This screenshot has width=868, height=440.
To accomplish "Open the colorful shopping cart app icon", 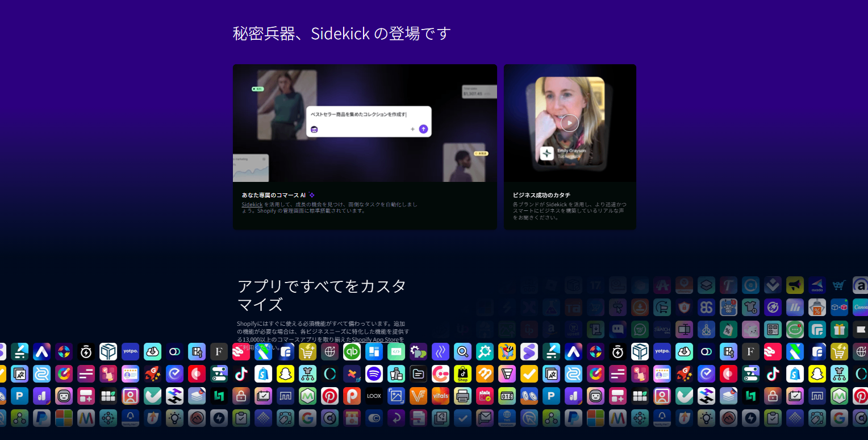I will point(507,351).
